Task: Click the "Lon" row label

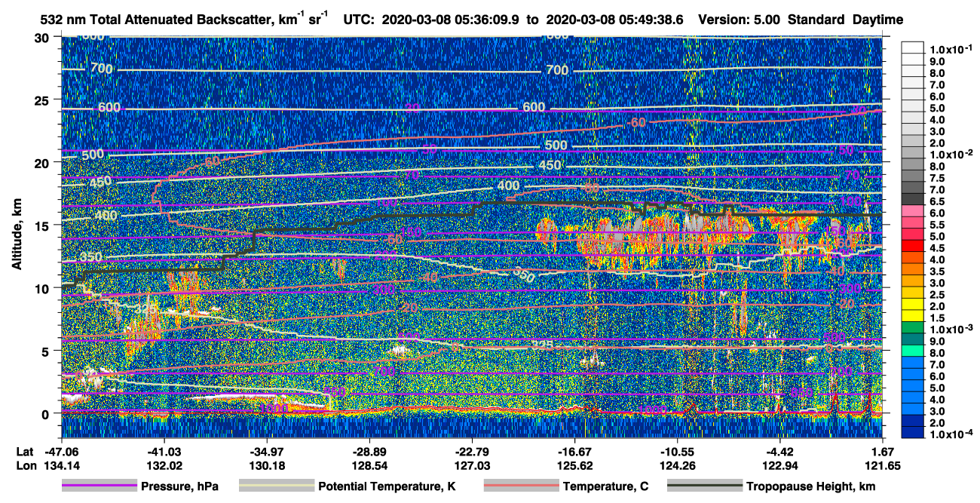Action: (26, 466)
